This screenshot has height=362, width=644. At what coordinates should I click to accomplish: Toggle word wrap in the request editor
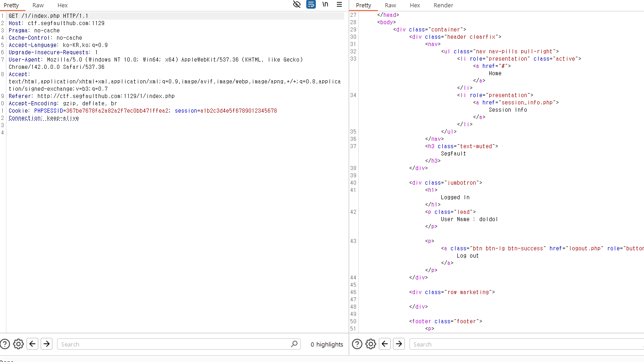pos(311,5)
